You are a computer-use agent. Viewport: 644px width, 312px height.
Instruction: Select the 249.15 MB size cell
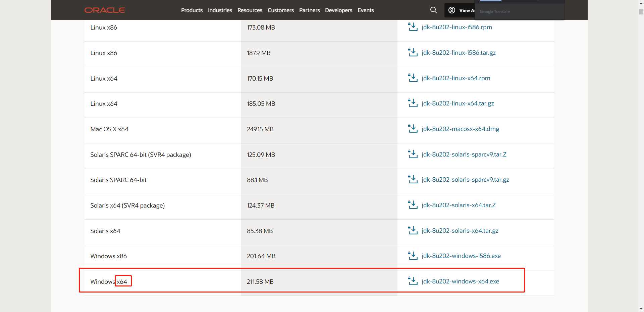click(x=319, y=131)
